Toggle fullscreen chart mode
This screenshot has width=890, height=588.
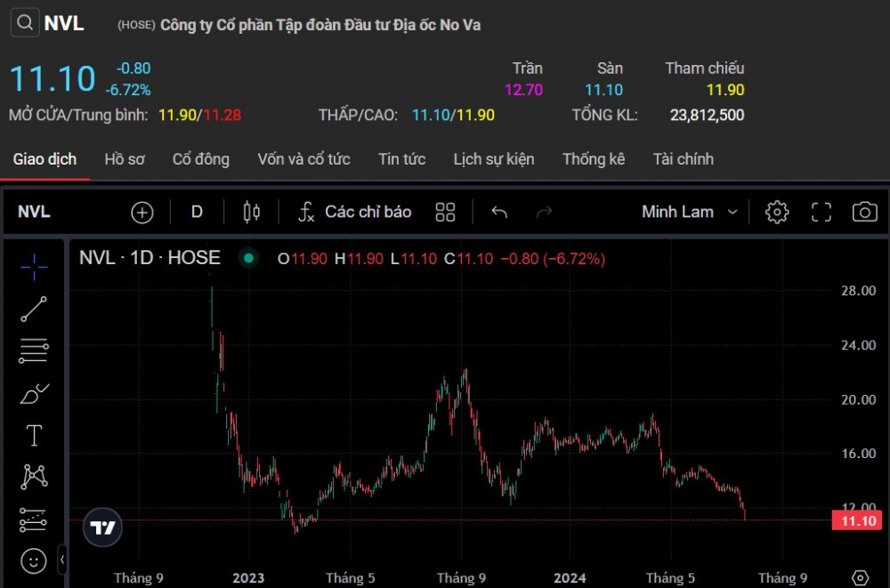[x=821, y=213]
